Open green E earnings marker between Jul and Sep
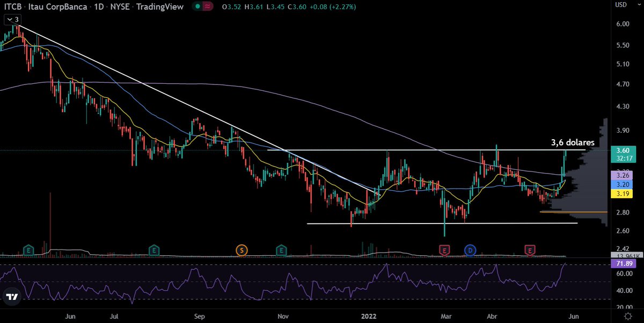 click(153, 250)
